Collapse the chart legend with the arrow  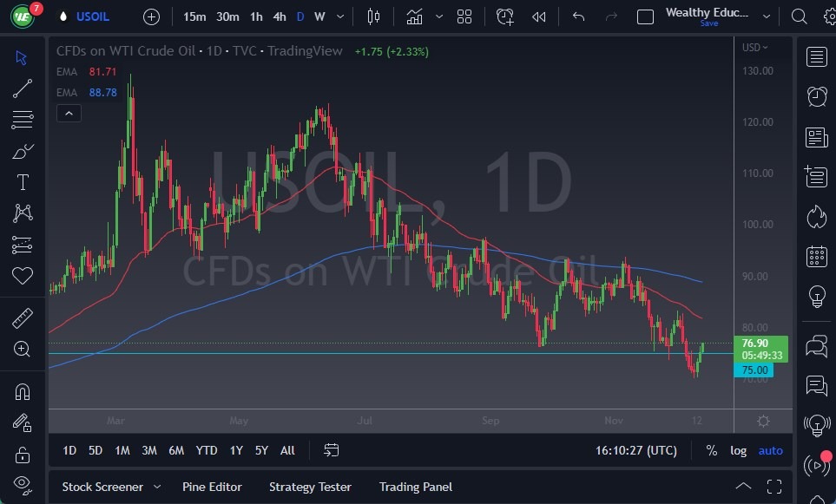pyautogui.click(x=69, y=113)
